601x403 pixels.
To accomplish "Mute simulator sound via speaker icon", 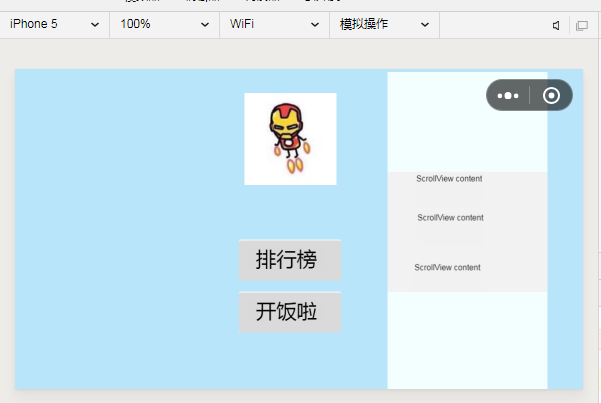I will (556, 26).
